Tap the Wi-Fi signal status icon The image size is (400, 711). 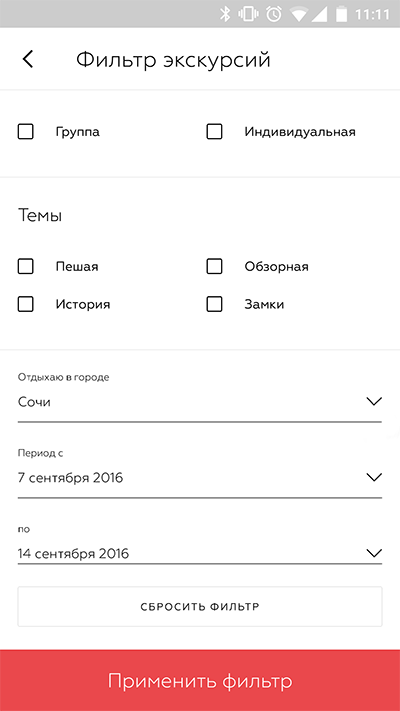299,15
